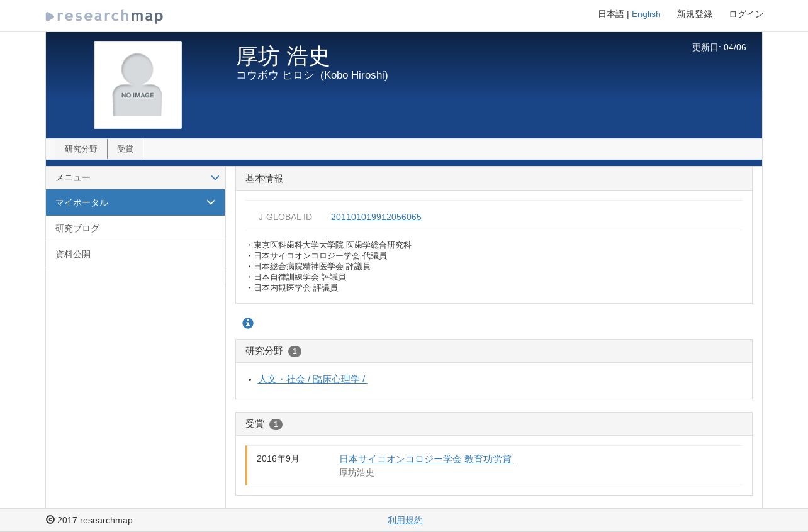Click the 更新日: 04/06 text

point(719,47)
